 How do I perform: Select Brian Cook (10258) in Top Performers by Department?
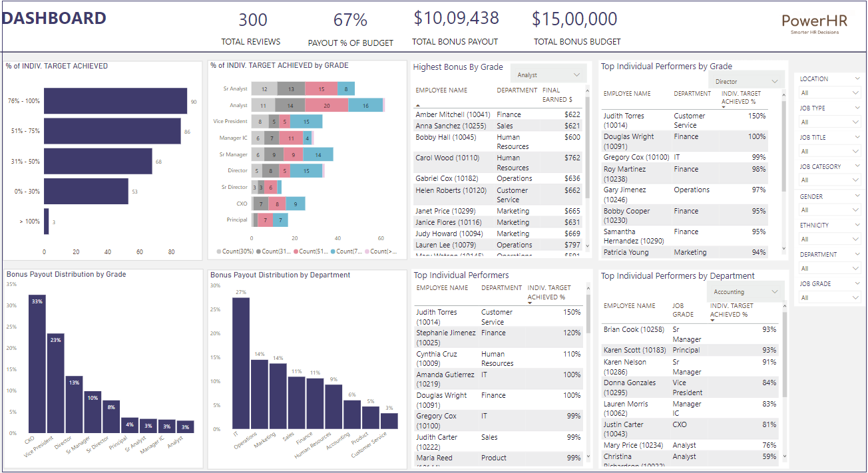634,329
